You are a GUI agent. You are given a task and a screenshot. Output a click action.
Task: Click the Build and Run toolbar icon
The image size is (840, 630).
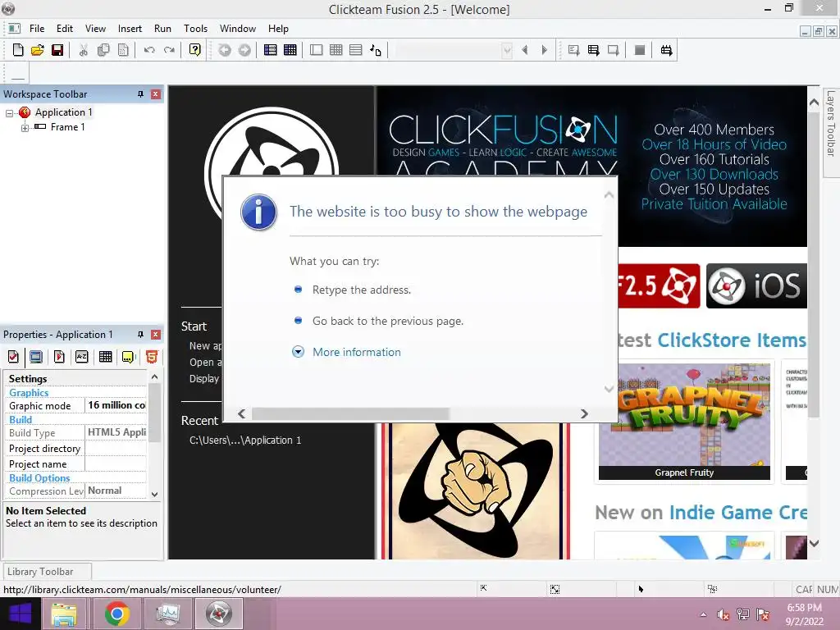point(666,50)
